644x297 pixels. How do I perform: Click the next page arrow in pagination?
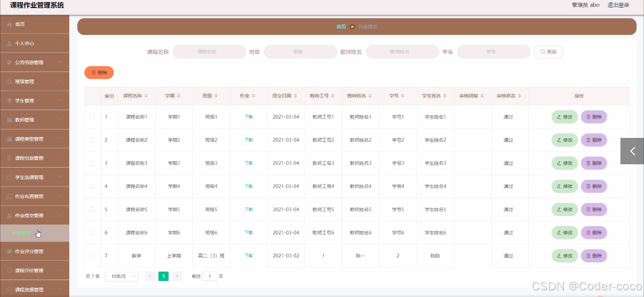click(177, 276)
